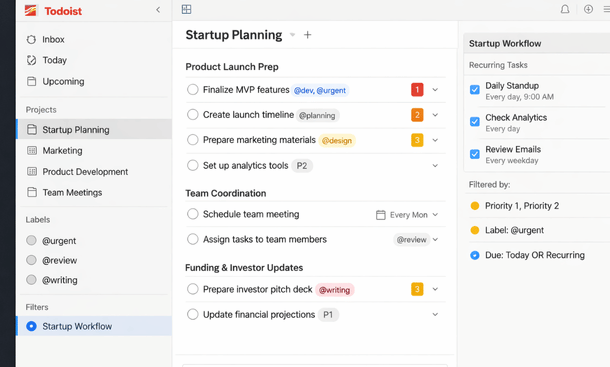Complete the Create launch timeline task

pyautogui.click(x=193, y=114)
